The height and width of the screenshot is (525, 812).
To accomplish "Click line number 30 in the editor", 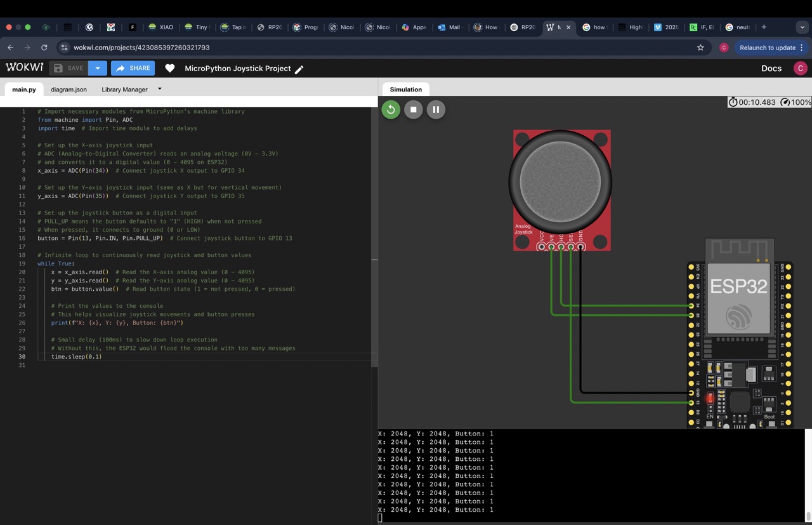I will (22, 357).
